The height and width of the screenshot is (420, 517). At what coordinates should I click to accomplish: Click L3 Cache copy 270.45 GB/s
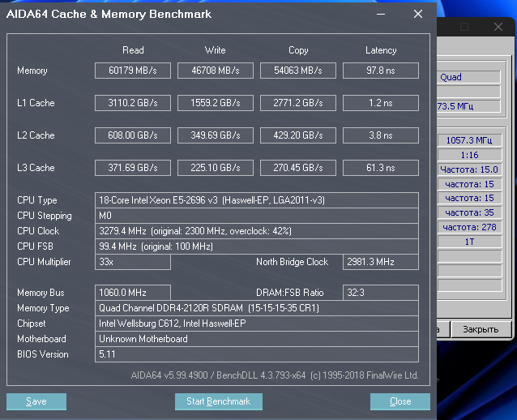[298, 168]
